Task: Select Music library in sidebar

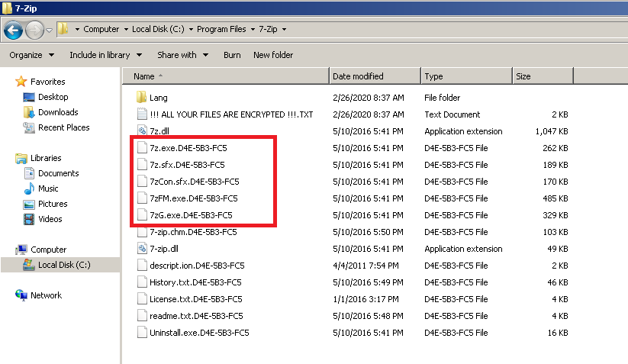Action: pyautogui.click(x=48, y=188)
